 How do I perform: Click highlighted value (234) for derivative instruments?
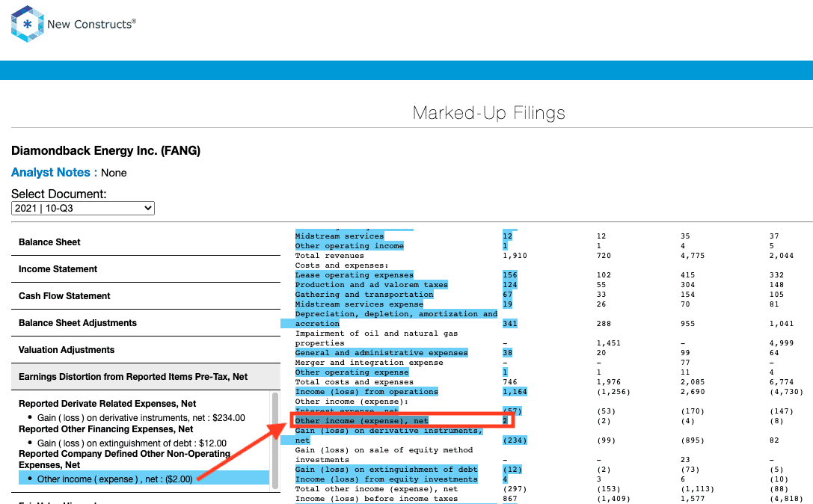click(515, 440)
